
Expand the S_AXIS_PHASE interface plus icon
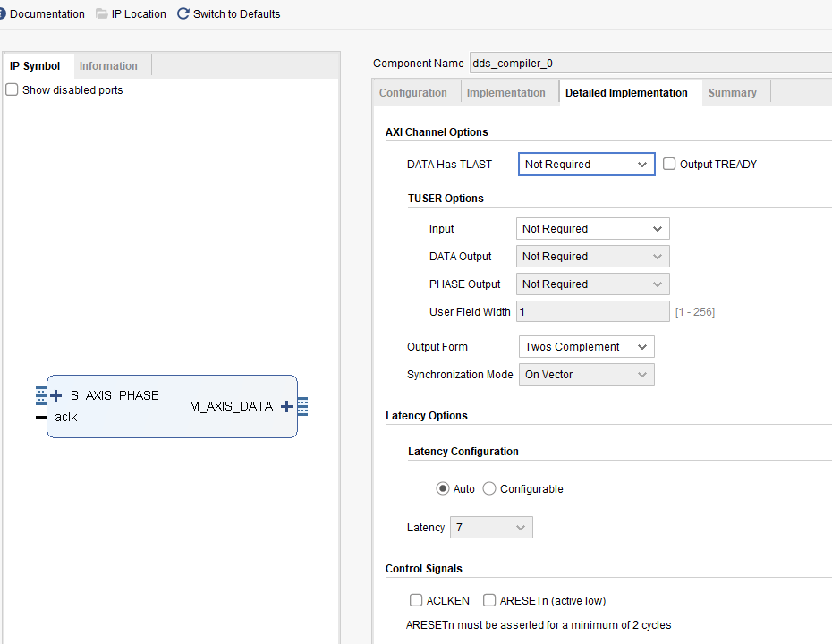click(55, 394)
